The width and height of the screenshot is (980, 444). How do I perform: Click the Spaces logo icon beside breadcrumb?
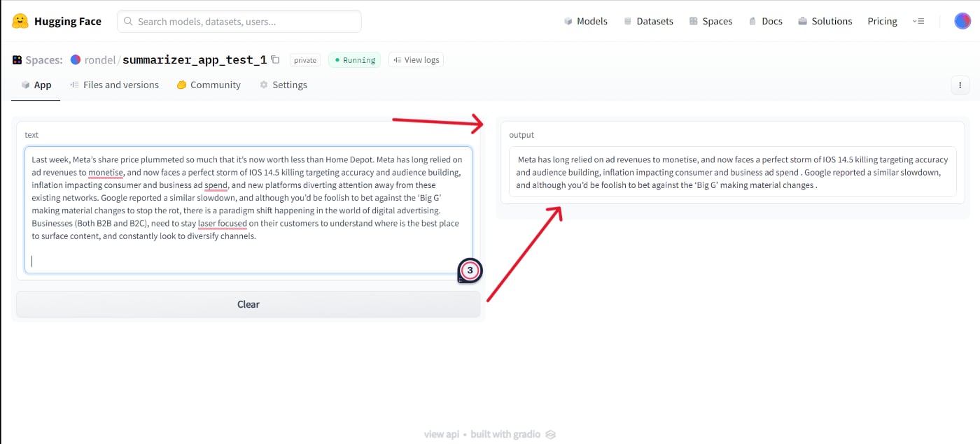[17, 60]
